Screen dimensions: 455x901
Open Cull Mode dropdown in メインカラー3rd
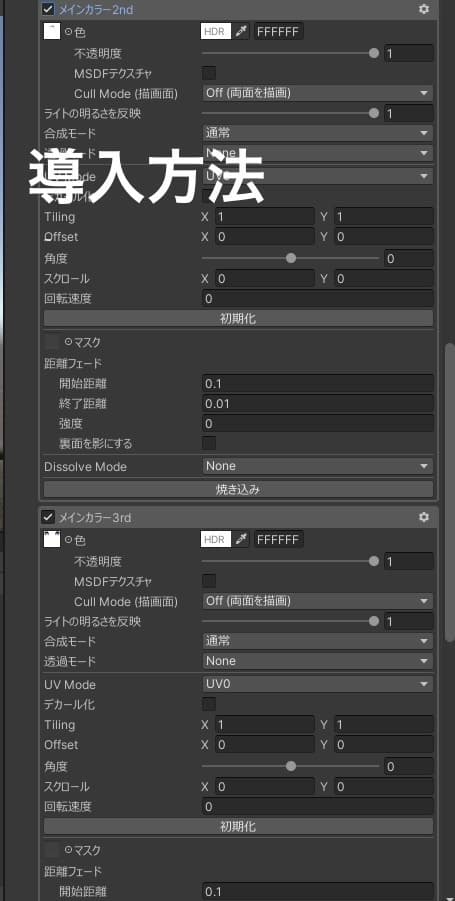(318, 601)
